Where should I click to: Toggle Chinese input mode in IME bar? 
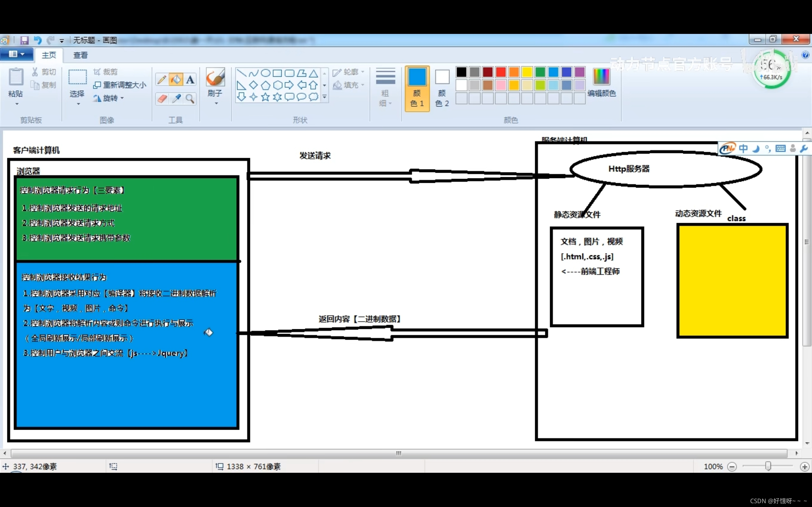coord(743,149)
